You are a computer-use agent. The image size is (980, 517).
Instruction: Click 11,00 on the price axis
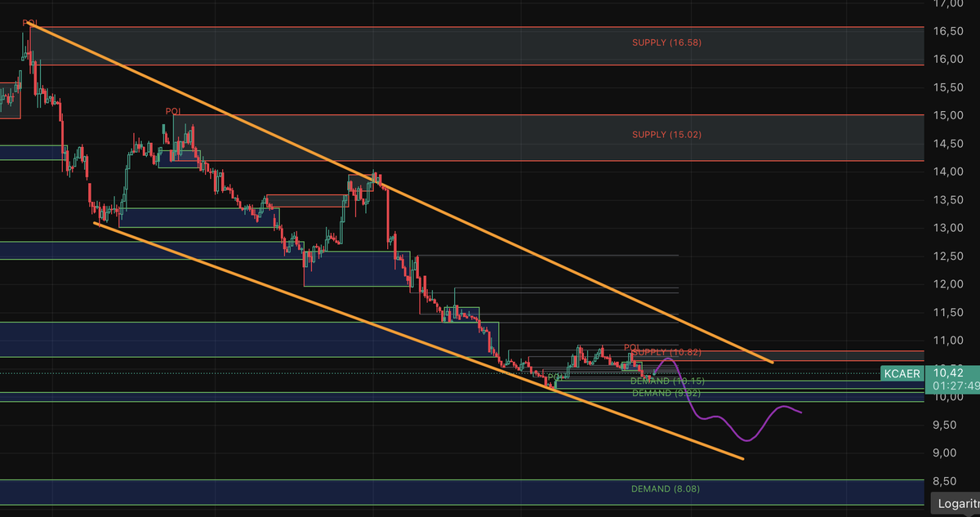point(949,341)
